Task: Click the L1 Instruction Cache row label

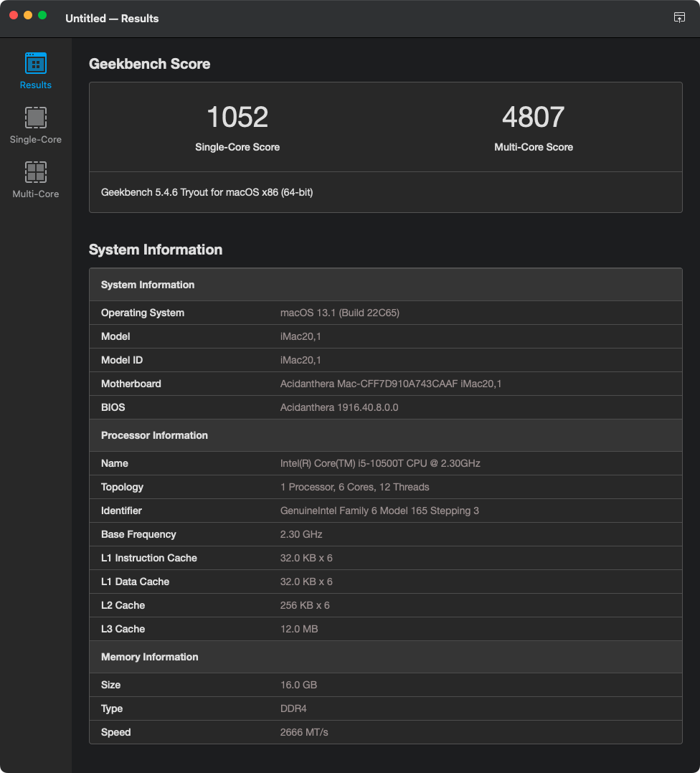Action: click(x=149, y=558)
